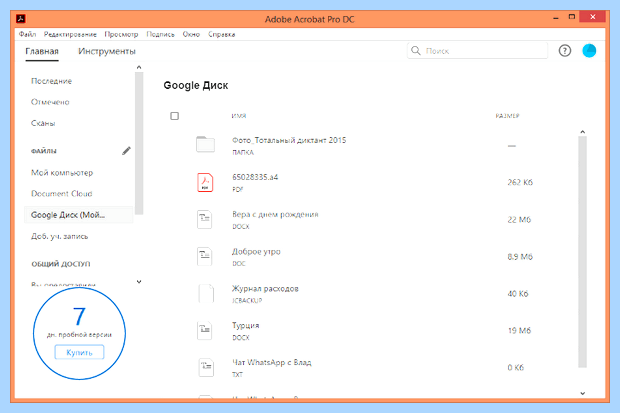Viewport: 620px width, 413px height.
Task: Sort by the РАЗМЕР column header
Action: click(507, 116)
